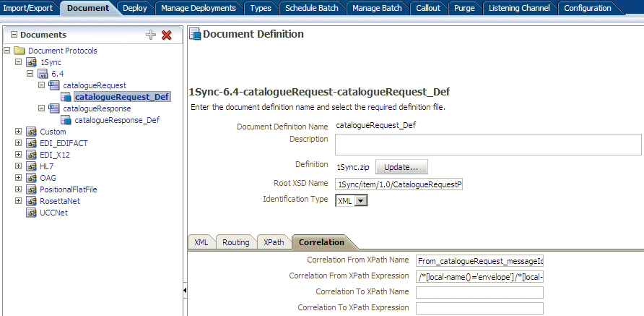Select the XPath sub-tab
This screenshot has width=644, height=316.
[x=274, y=242]
